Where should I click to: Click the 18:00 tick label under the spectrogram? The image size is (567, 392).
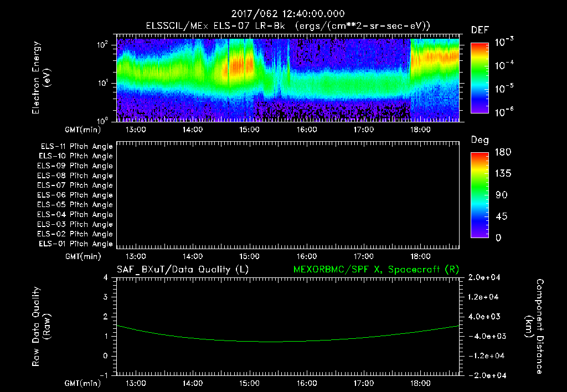[x=420, y=130]
